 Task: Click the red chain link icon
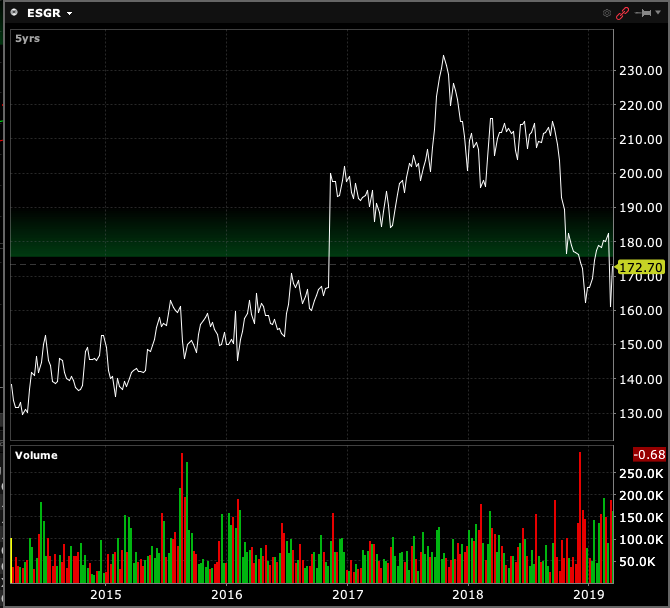(622, 13)
